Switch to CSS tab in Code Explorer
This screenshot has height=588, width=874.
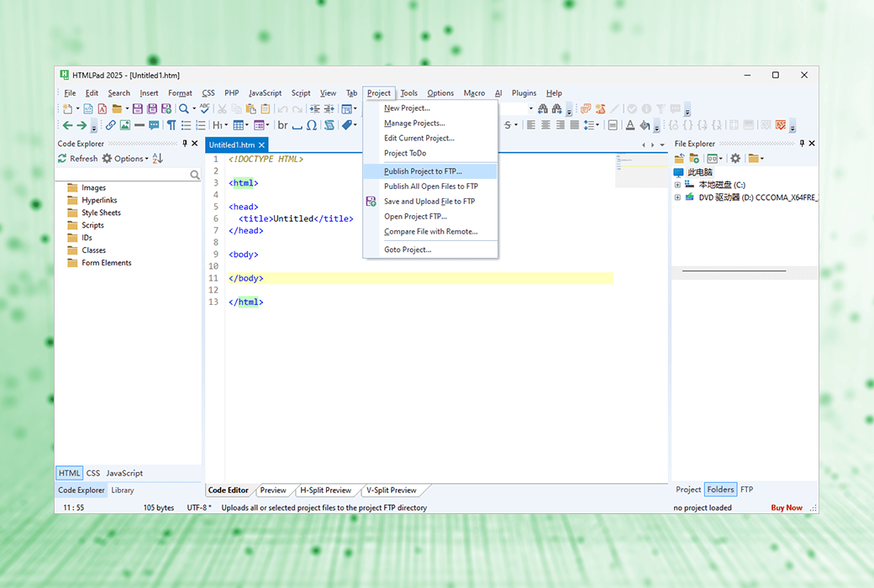[x=93, y=473]
